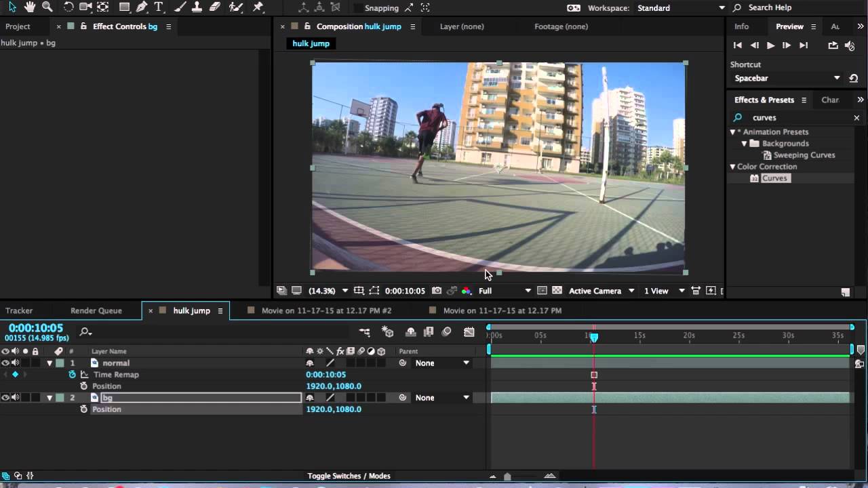Mute audio of the bg layer
Viewport: 868px width, 488px height.
[x=15, y=398]
